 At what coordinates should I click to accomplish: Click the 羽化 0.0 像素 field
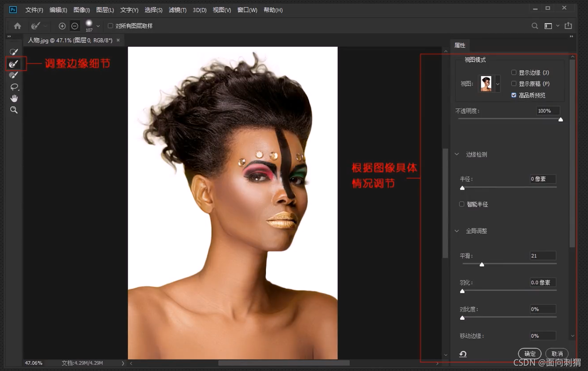[543, 282]
